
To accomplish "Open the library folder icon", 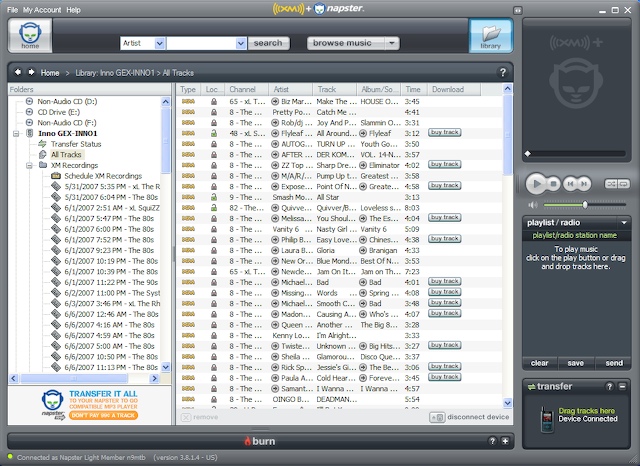I will (491, 36).
